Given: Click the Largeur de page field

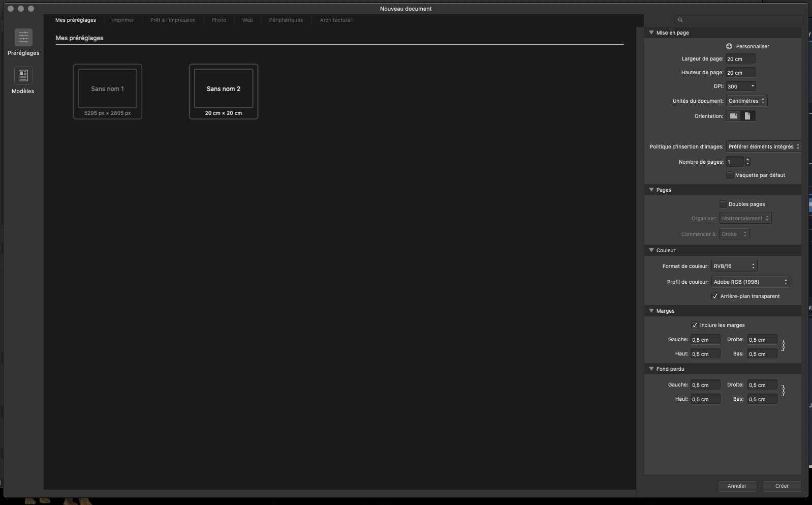Looking at the screenshot, I should [x=740, y=59].
